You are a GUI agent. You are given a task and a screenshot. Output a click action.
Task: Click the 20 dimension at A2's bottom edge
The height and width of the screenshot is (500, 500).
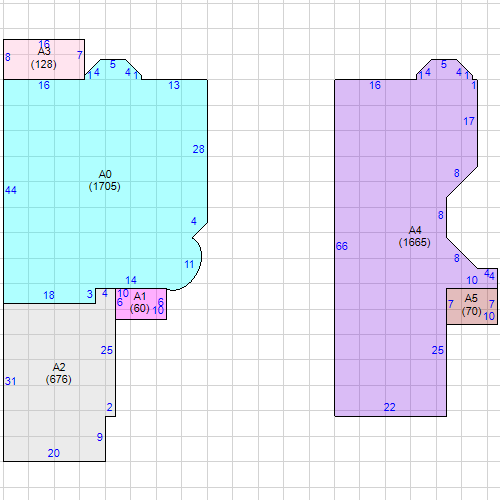(54, 453)
